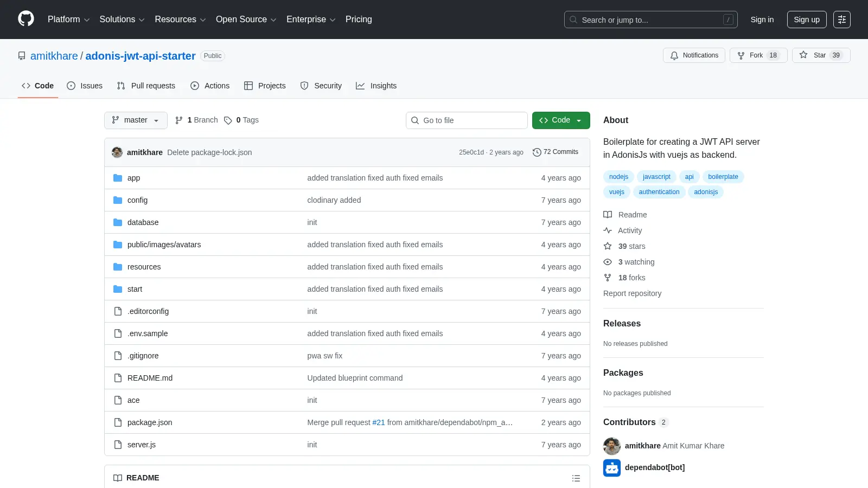Screen dimensions: 868x488
Task: Open the Pricing page
Action: (359, 19)
